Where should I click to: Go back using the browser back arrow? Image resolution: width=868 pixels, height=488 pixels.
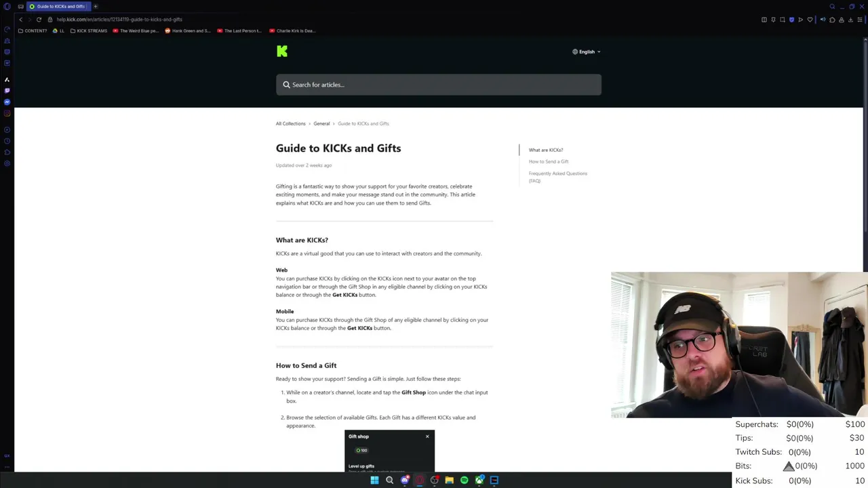tap(20, 19)
